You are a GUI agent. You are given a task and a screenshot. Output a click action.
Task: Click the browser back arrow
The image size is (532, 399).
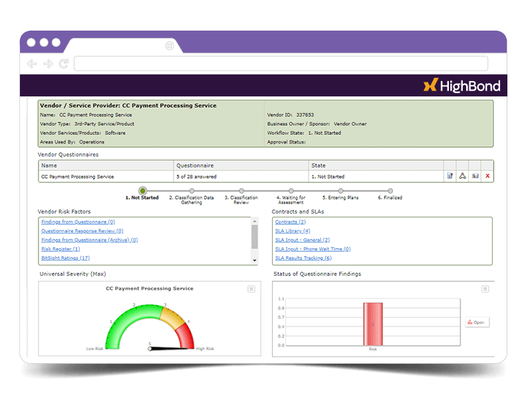[32, 64]
